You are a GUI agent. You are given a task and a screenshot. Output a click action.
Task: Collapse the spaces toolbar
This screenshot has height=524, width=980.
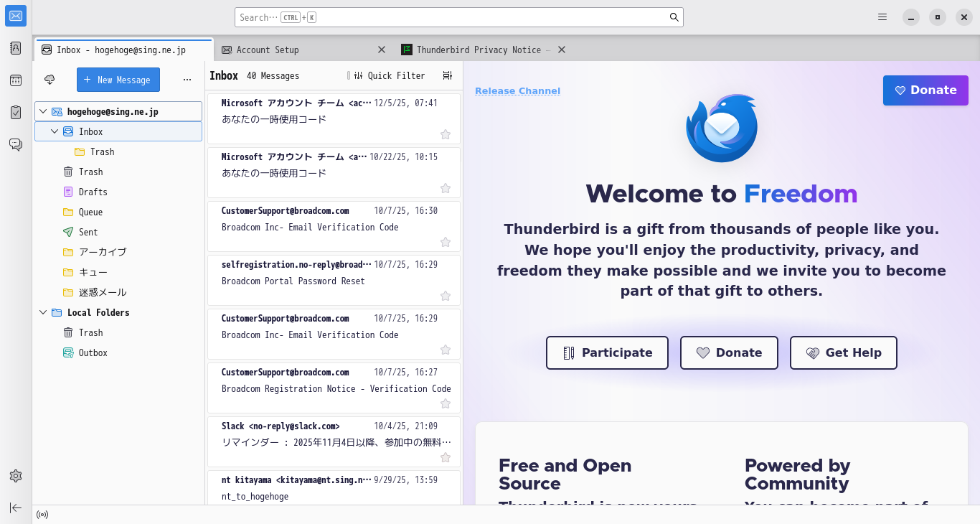tap(16, 507)
